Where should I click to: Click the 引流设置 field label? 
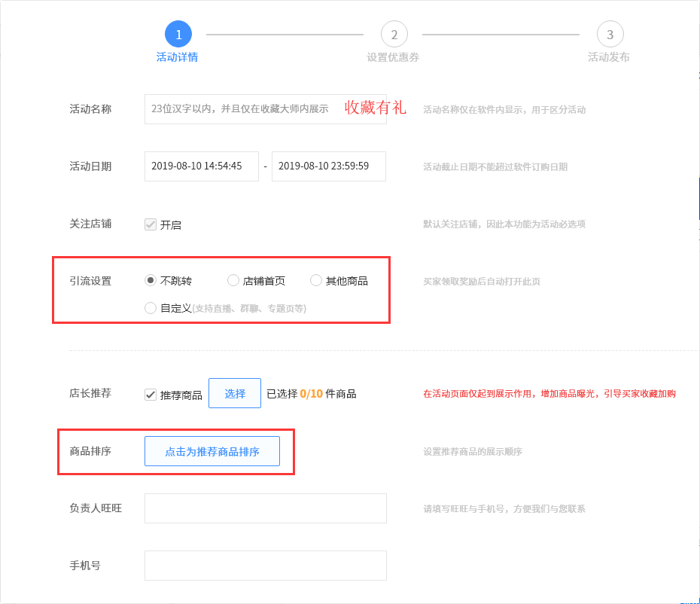90,281
